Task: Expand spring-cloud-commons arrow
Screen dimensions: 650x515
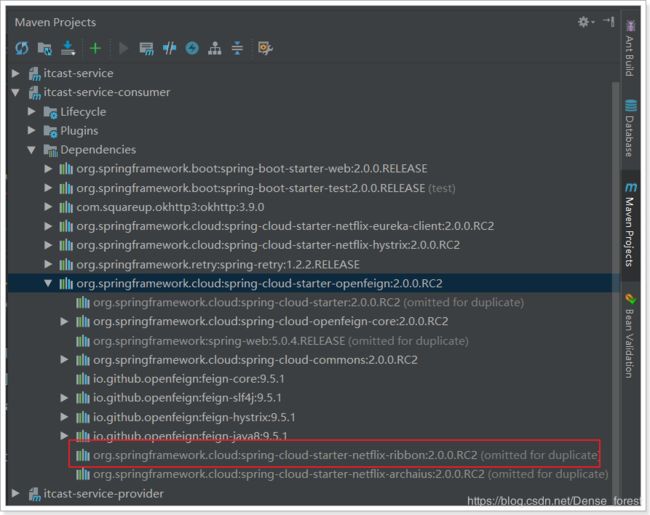Action: [64, 360]
